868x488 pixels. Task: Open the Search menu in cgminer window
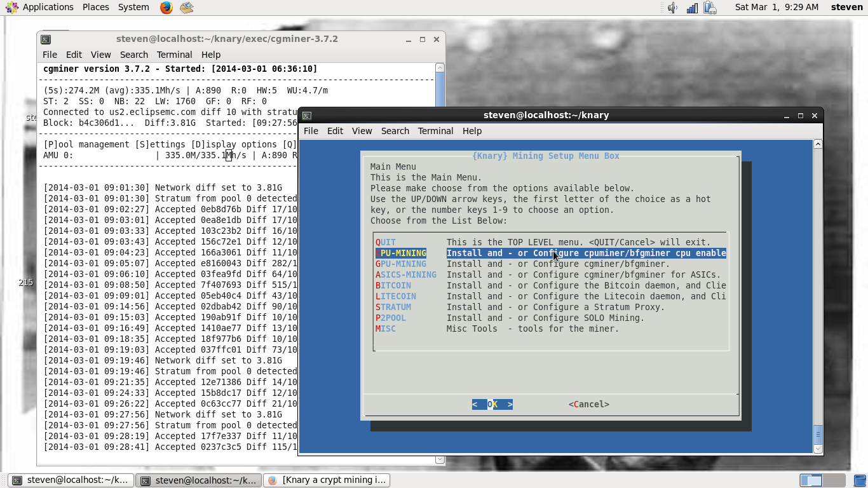pos(134,55)
